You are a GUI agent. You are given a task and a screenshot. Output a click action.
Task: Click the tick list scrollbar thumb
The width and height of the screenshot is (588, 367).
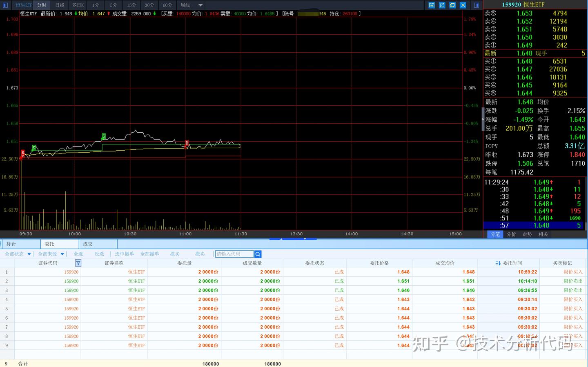(x=586, y=226)
